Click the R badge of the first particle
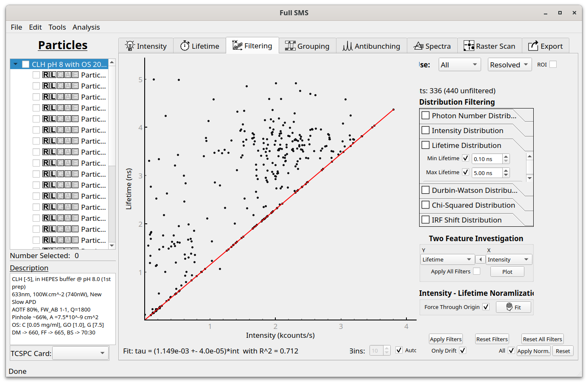This screenshot has width=588, height=384. click(x=46, y=75)
